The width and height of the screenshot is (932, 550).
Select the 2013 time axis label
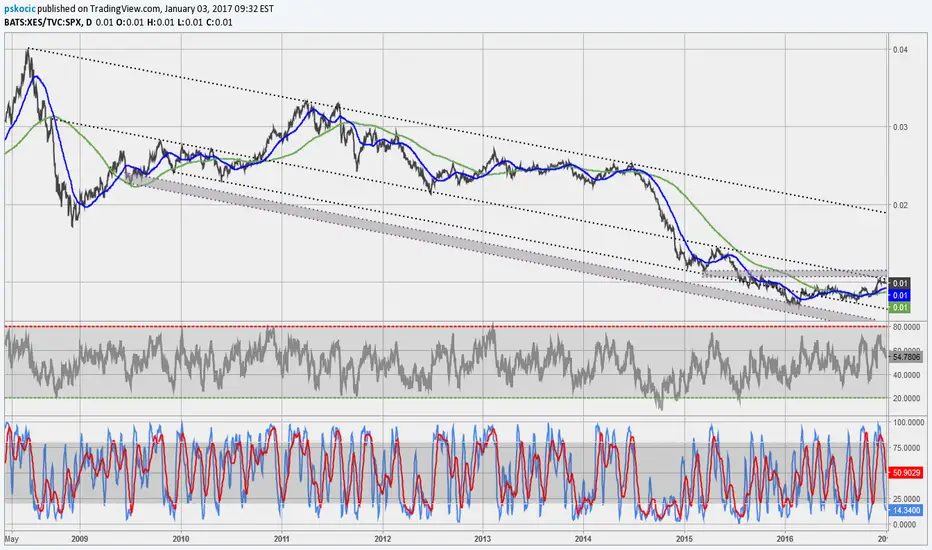pos(483,539)
